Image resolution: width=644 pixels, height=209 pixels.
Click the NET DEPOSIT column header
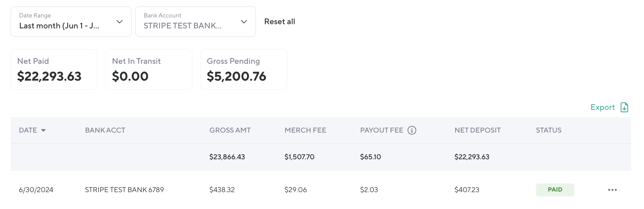[x=478, y=130]
